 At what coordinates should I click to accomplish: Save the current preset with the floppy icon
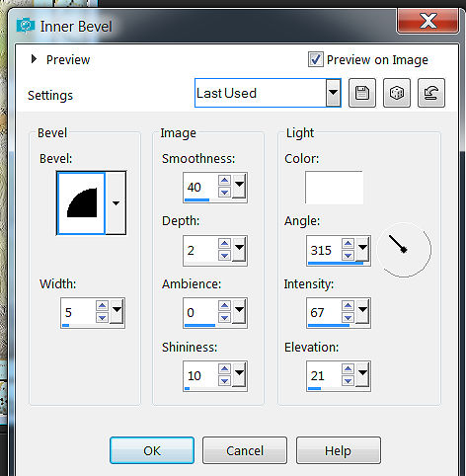[362, 93]
